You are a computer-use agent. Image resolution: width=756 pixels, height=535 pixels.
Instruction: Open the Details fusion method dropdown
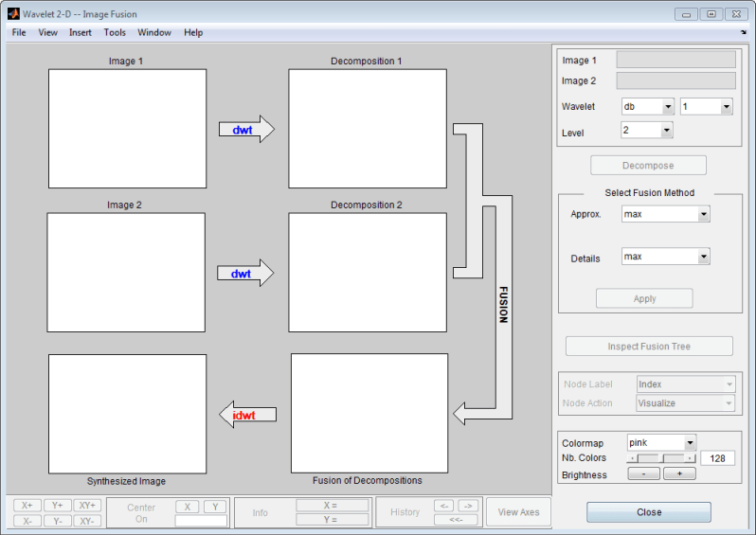[x=665, y=257]
